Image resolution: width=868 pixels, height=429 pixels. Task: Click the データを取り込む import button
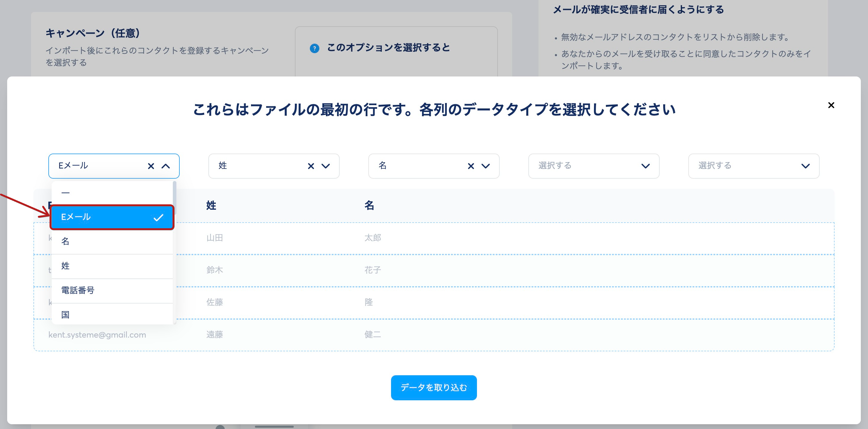pos(434,387)
